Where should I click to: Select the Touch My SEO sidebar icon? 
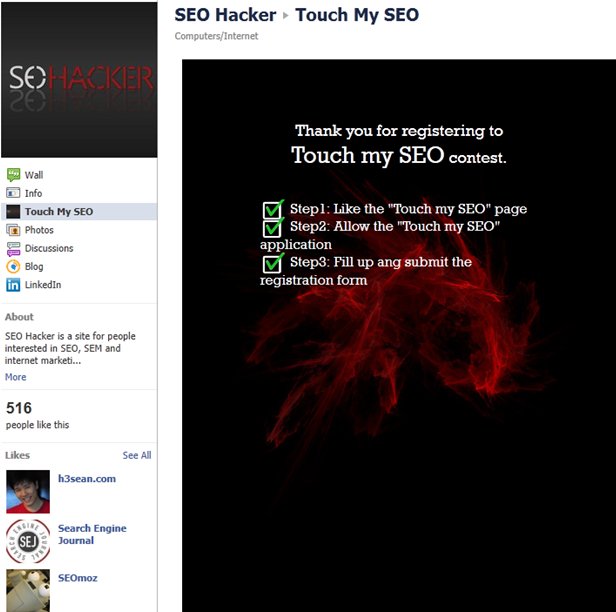(13, 211)
